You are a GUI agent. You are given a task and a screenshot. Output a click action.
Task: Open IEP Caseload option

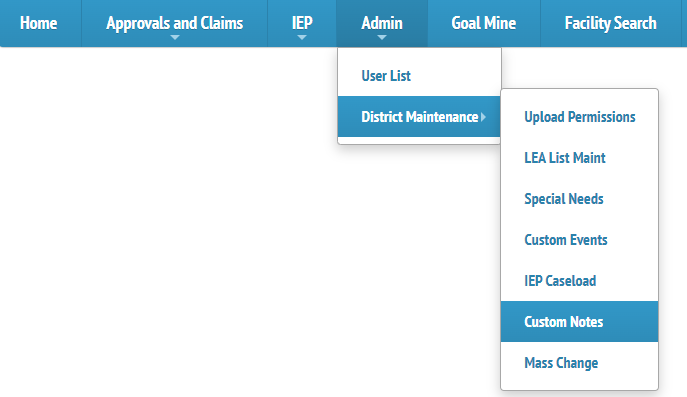click(579, 280)
